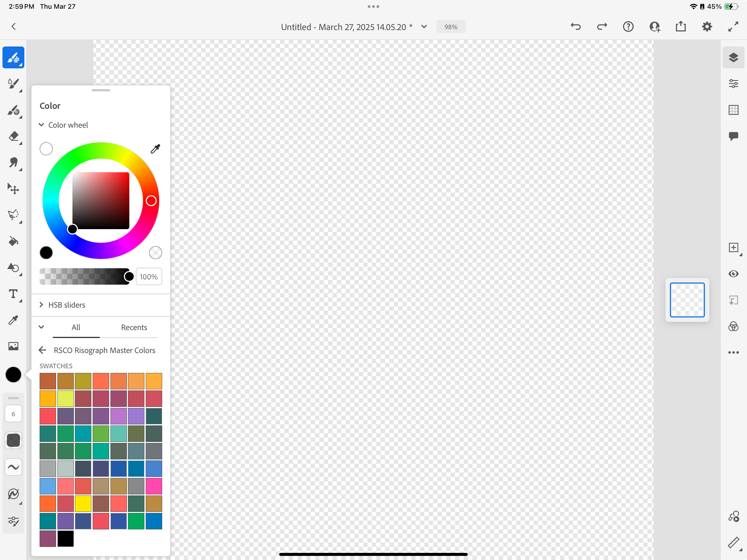This screenshot has height=560, width=747.
Task: Select the transparent color circle
Action: [155, 253]
